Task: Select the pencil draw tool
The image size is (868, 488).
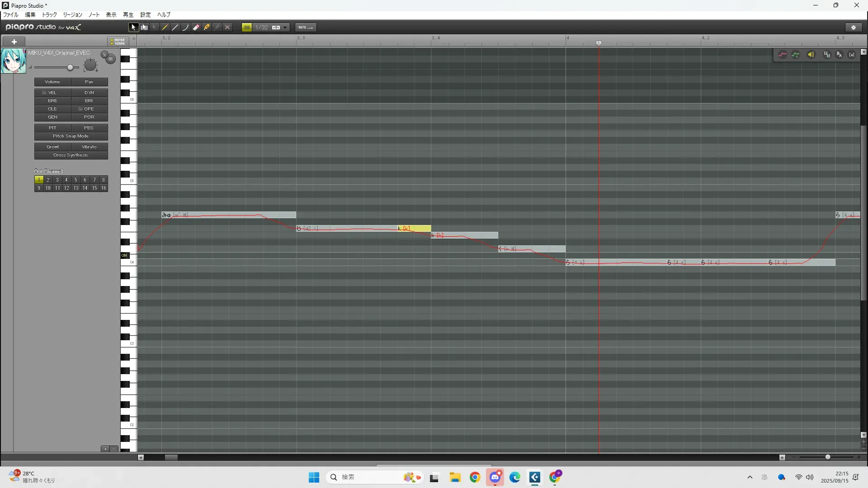Action: 165,28
